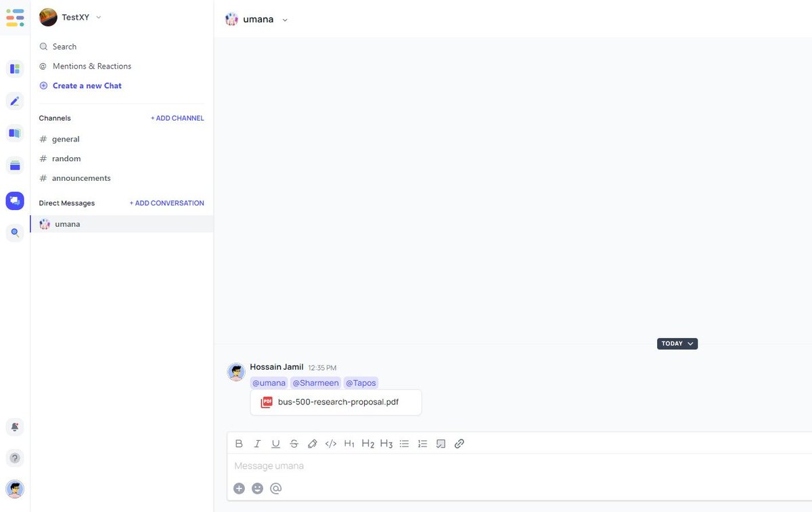This screenshot has height=512, width=812.
Task: Toggle underline formatting in message editor
Action: pos(275,444)
